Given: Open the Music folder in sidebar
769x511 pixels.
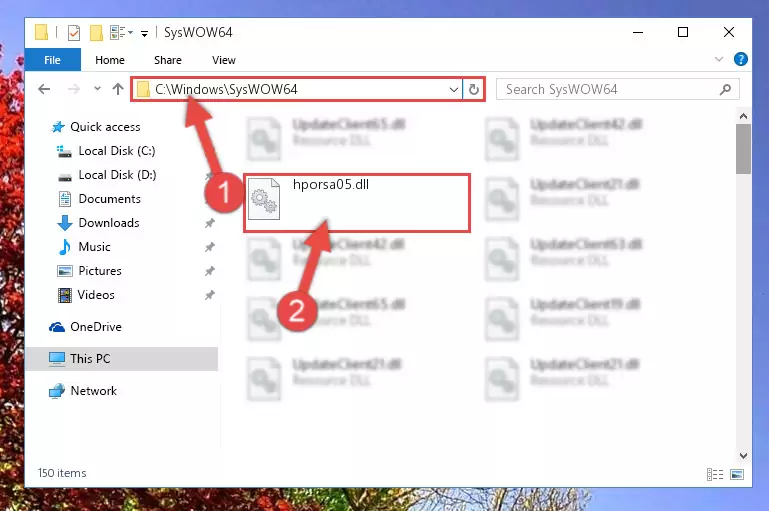Looking at the screenshot, I should coord(94,247).
